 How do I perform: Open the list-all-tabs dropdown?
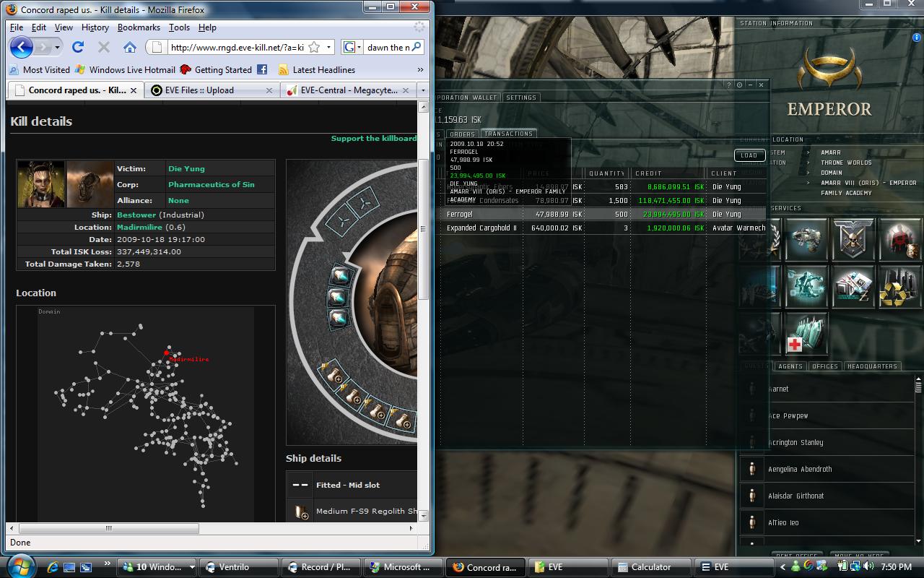click(423, 90)
